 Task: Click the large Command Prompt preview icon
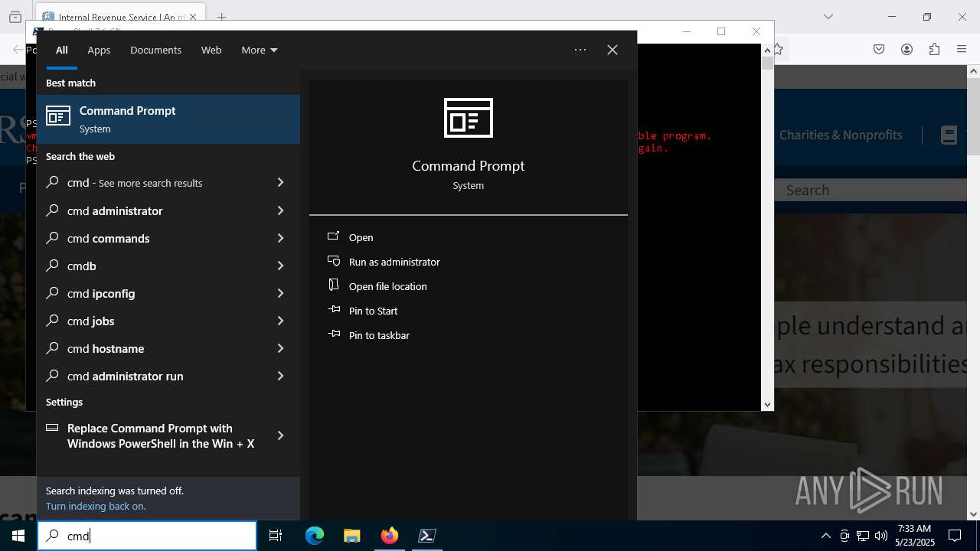469,118
